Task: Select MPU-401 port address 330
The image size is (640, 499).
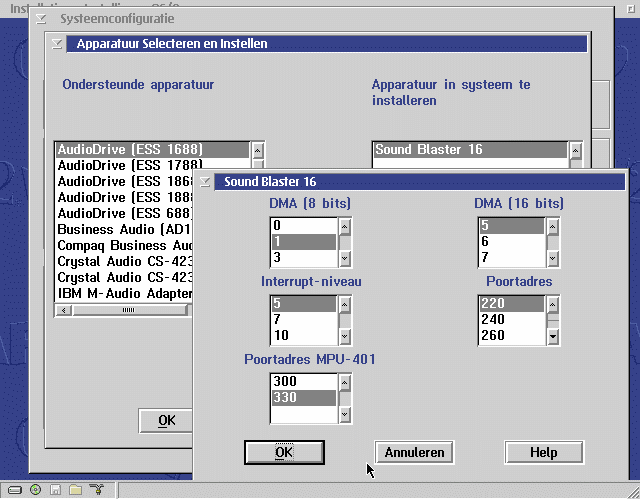Action: [x=304, y=397]
